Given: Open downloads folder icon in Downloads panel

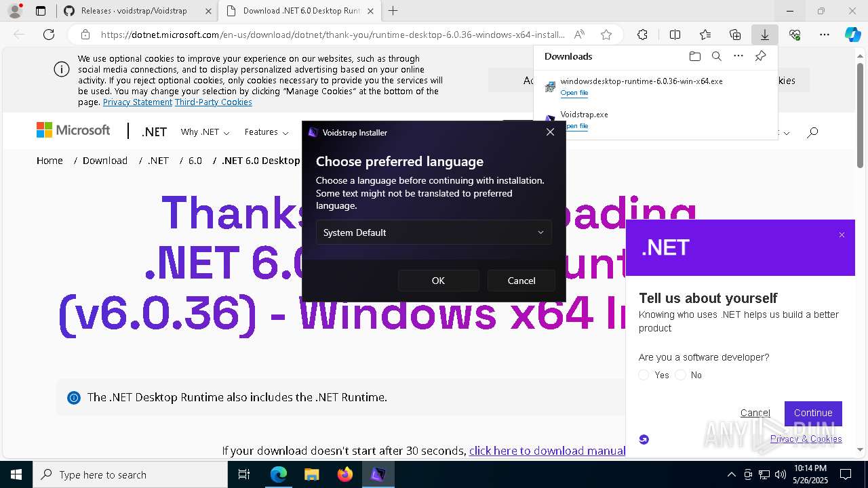Looking at the screenshot, I should [694, 56].
